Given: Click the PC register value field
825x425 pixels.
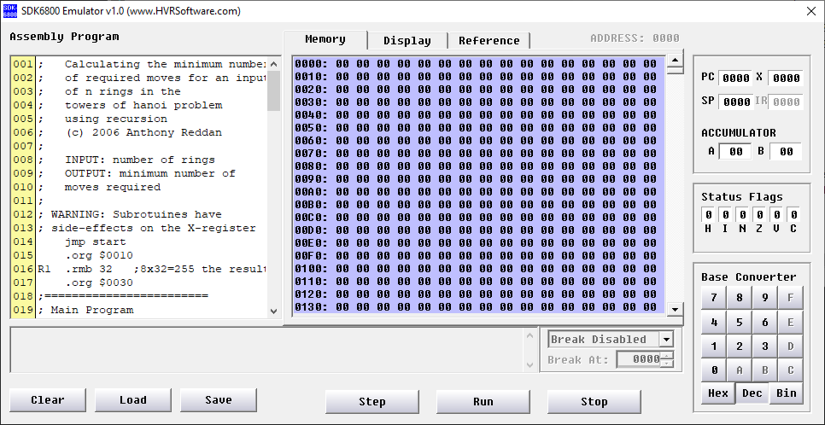Looking at the screenshot, I should click(x=735, y=78).
